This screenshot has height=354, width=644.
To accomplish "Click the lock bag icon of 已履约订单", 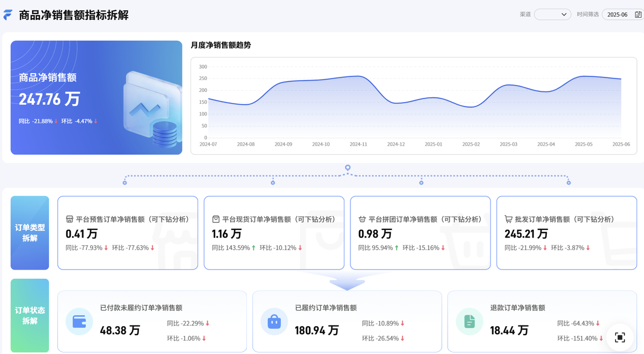I will point(274,322).
